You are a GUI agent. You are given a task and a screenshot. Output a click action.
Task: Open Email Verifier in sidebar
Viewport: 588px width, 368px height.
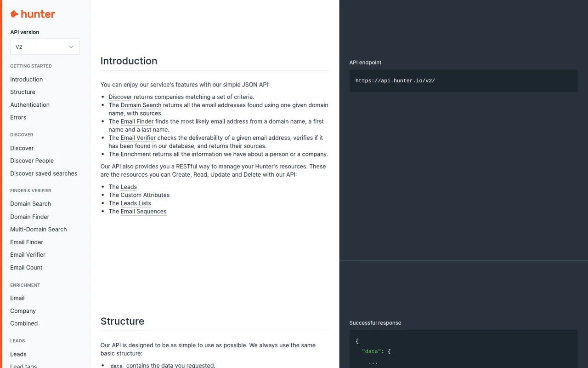pyautogui.click(x=28, y=254)
